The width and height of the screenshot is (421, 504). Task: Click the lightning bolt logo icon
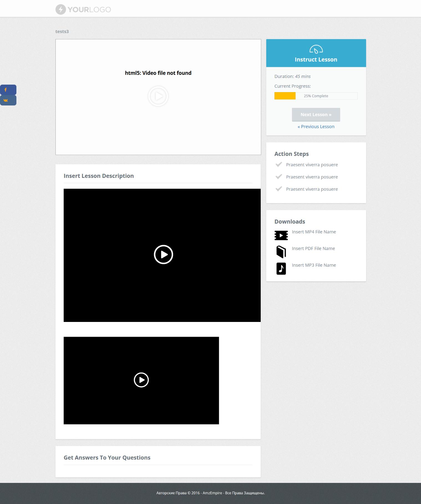pyautogui.click(x=60, y=9)
